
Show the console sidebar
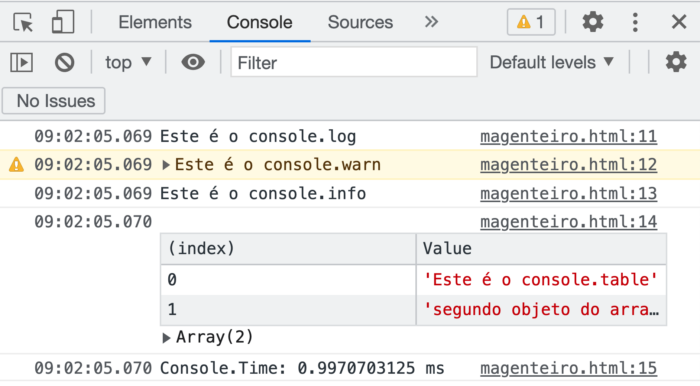point(21,62)
